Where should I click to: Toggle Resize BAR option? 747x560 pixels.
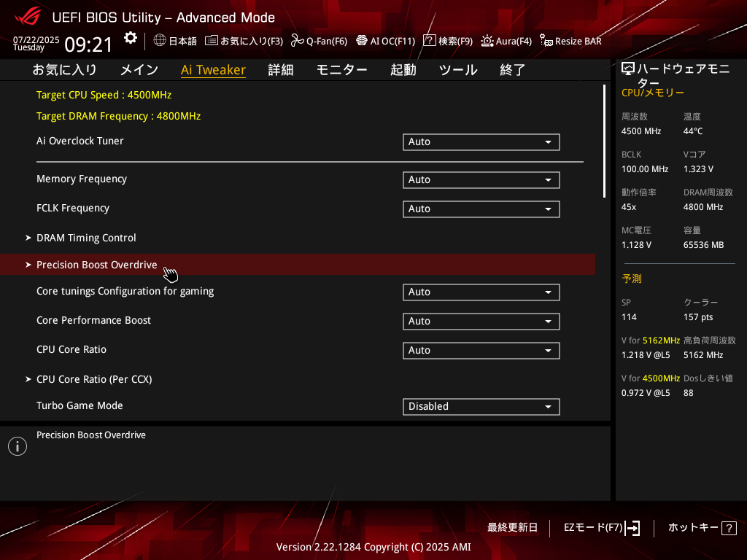point(570,41)
